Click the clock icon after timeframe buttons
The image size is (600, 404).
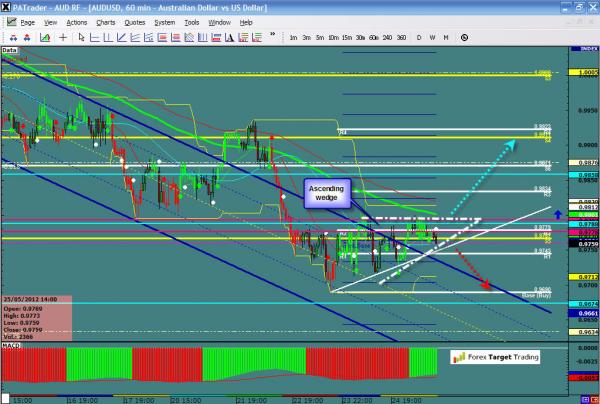(x=464, y=37)
